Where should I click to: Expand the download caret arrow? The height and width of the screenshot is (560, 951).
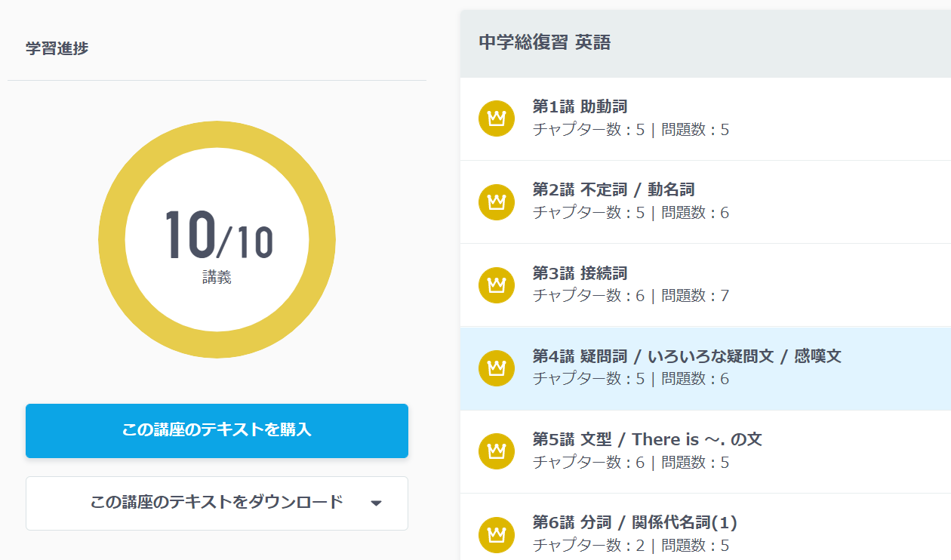377,503
